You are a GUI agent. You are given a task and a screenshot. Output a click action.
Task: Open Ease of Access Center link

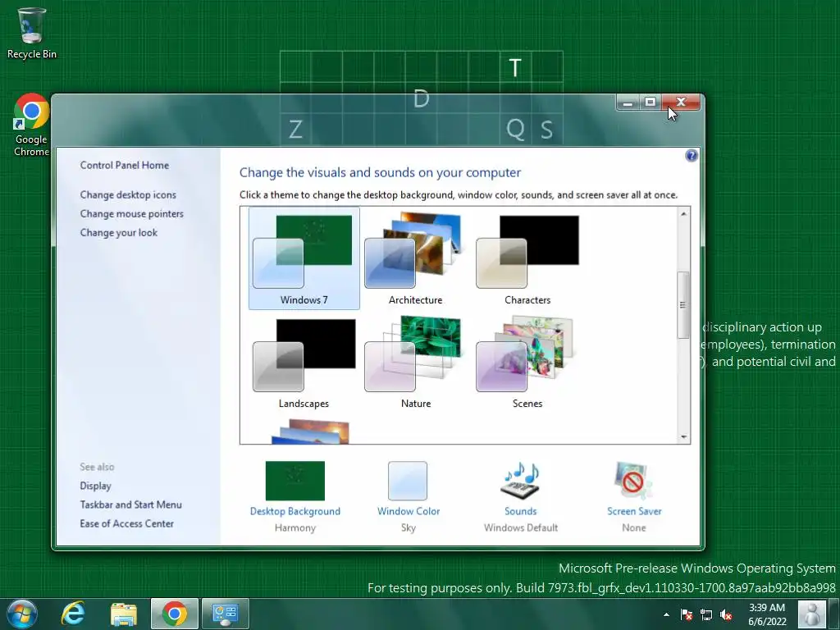[x=126, y=523]
